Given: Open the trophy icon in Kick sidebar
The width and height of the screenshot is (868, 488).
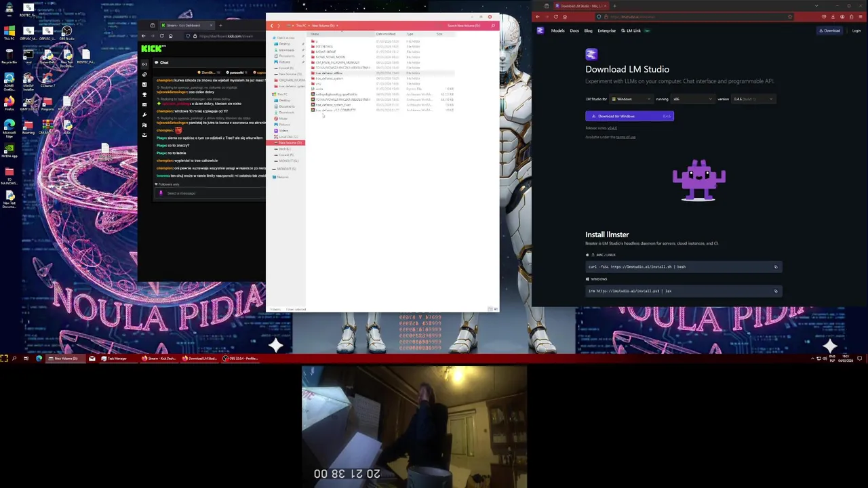Looking at the screenshot, I should (144, 94).
